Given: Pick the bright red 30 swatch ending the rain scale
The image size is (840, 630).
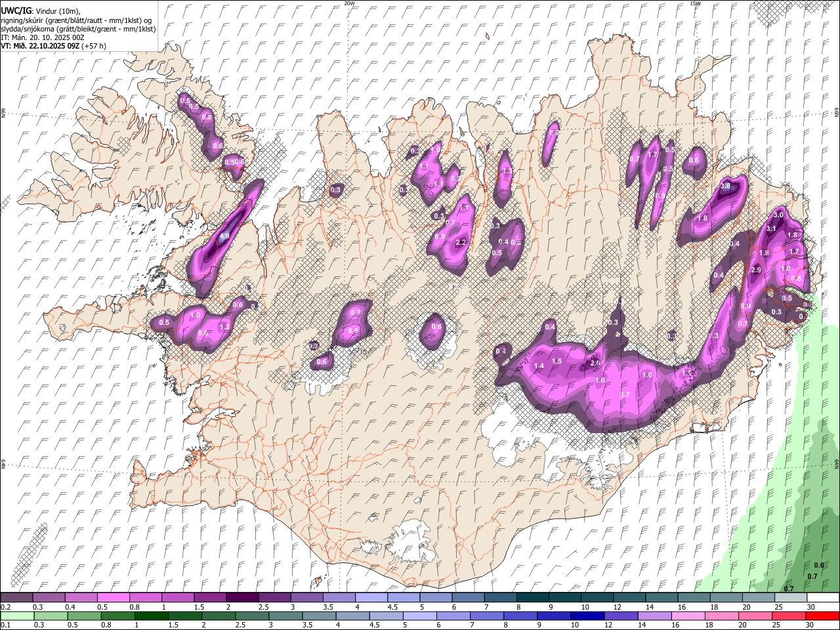Looking at the screenshot, I should click(x=822, y=616).
